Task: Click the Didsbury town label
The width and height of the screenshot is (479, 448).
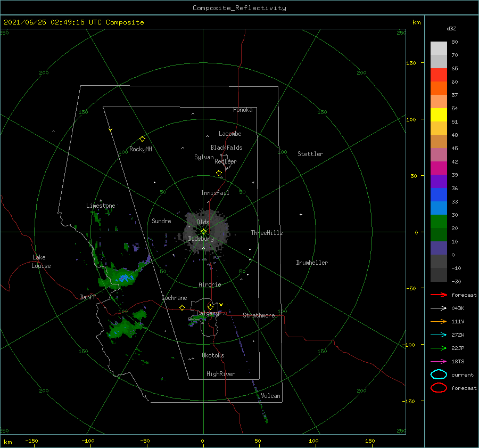Action: click(x=201, y=239)
